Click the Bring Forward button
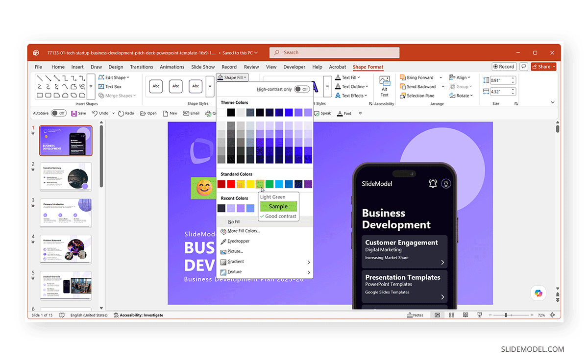588x364 pixels. click(417, 77)
